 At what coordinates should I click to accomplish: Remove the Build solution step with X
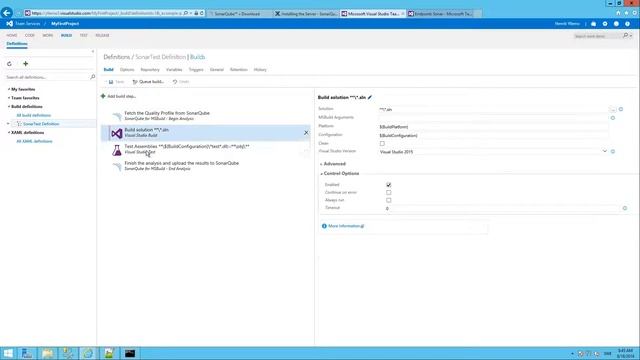(306, 133)
